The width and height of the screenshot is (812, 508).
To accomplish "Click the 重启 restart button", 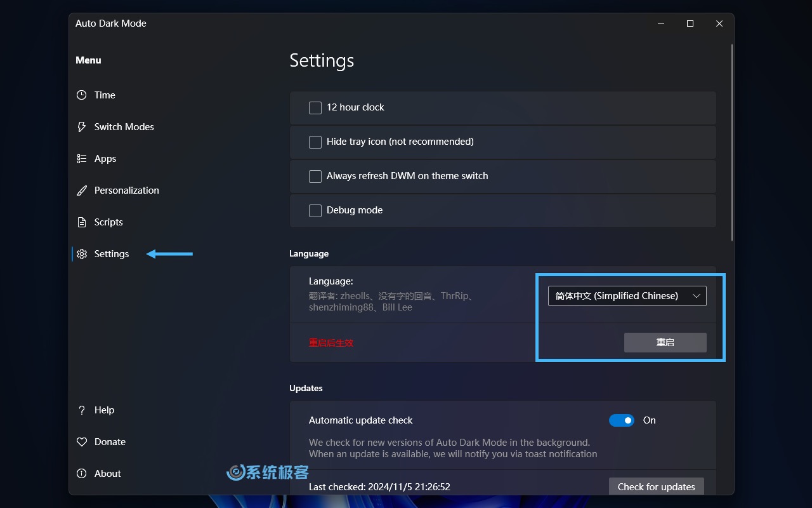I will tap(665, 342).
